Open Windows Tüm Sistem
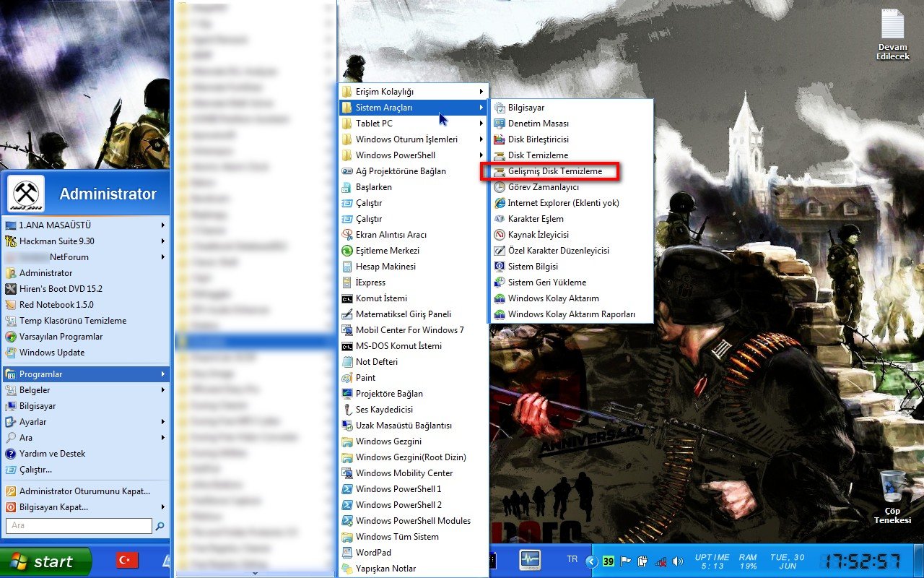The image size is (924, 578). point(413,537)
